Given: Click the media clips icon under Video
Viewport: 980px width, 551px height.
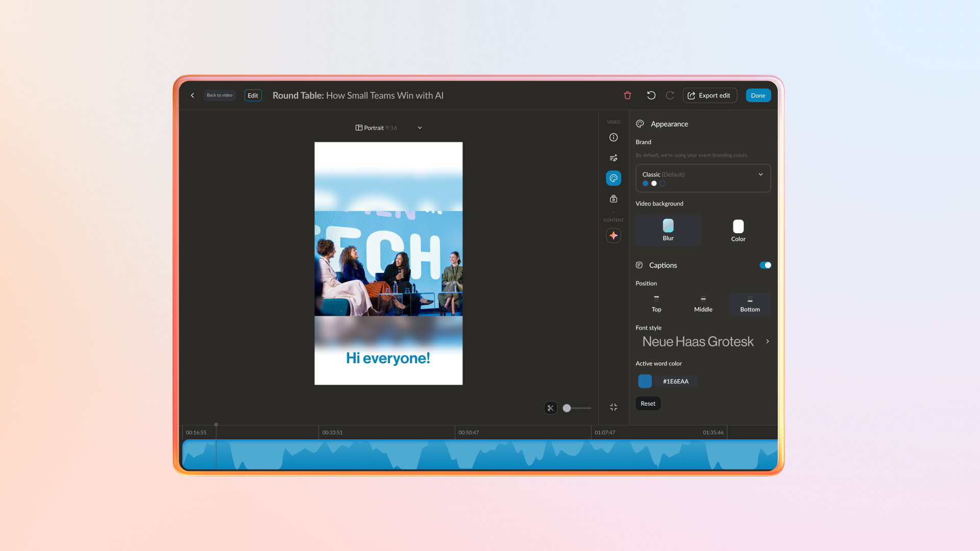Looking at the screenshot, I should coord(614,199).
